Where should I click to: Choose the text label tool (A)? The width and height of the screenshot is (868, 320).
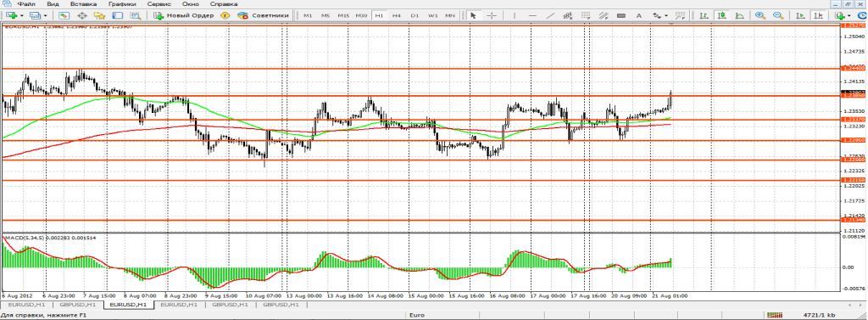[x=639, y=15]
